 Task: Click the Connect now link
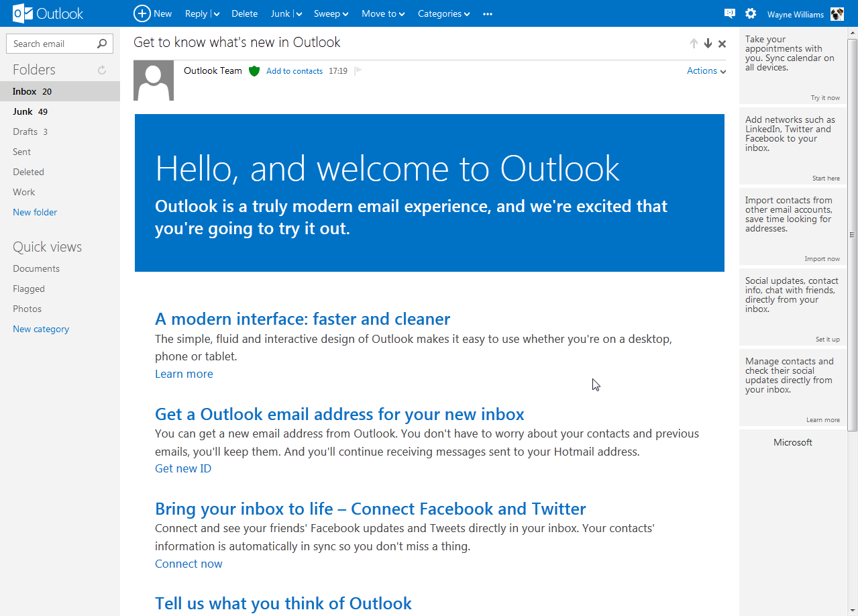coord(189,564)
